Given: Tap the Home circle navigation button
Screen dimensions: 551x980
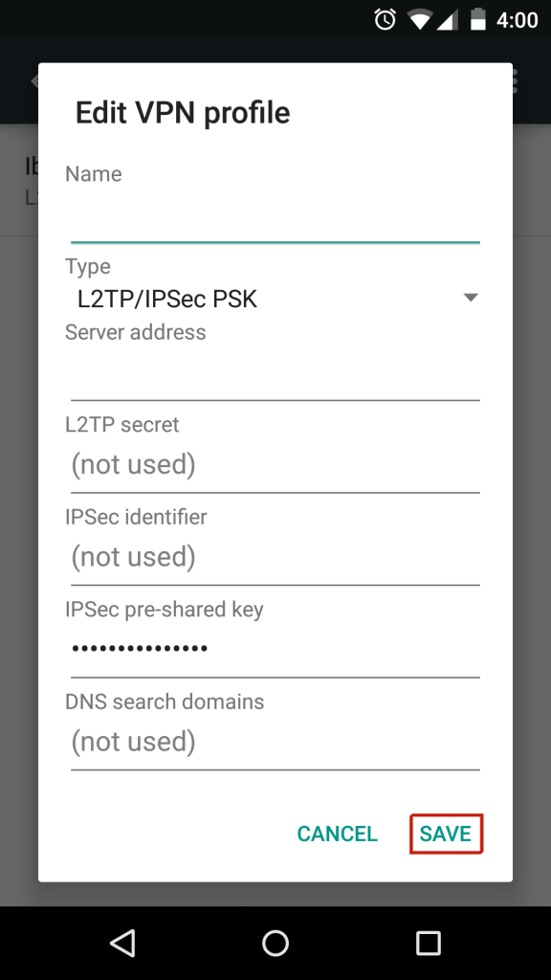Looking at the screenshot, I should pos(275,943).
